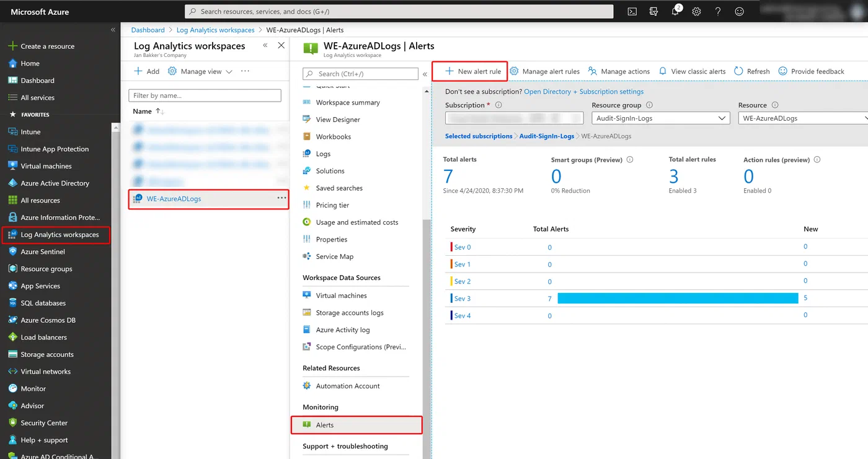The width and height of the screenshot is (868, 459).
Task: Click Log Analytics workspaces breadcrumb link
Action: (x=215, y=30)
